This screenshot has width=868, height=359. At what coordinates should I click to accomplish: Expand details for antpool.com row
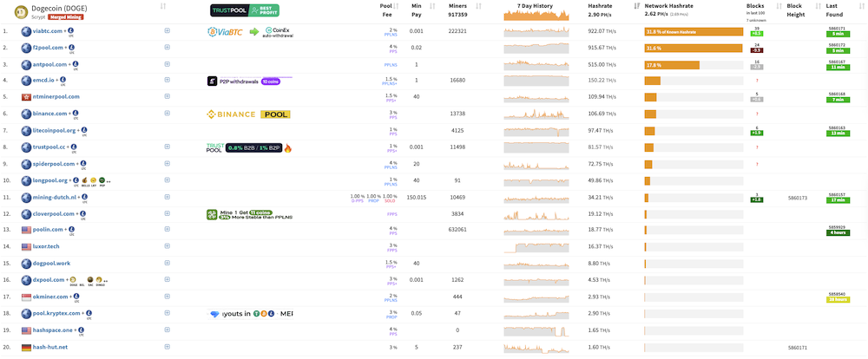coord(167,64)
